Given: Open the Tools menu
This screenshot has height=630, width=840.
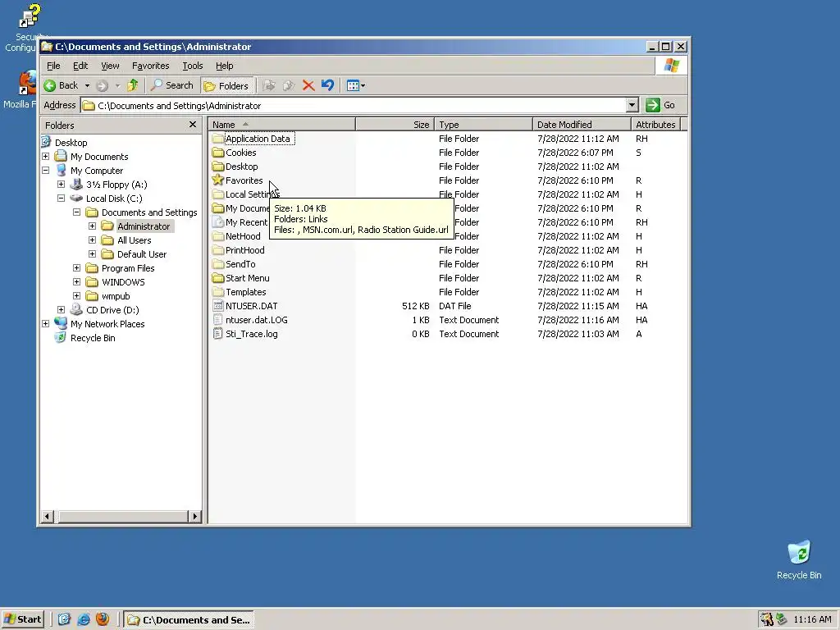Looking at the screenshot, I should coord(192,66).
